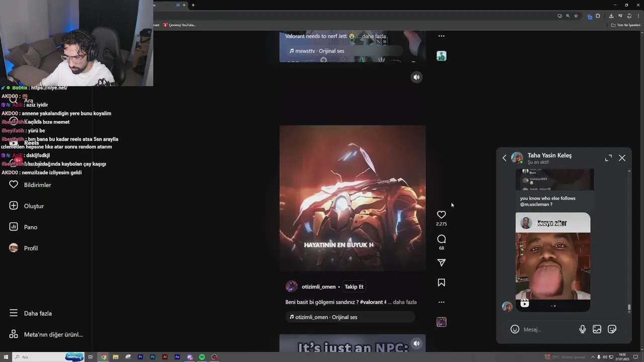644x362 pixels.
Task: Click the Pano chart icon
Action: pyautogui.click(x=14, y=227)
